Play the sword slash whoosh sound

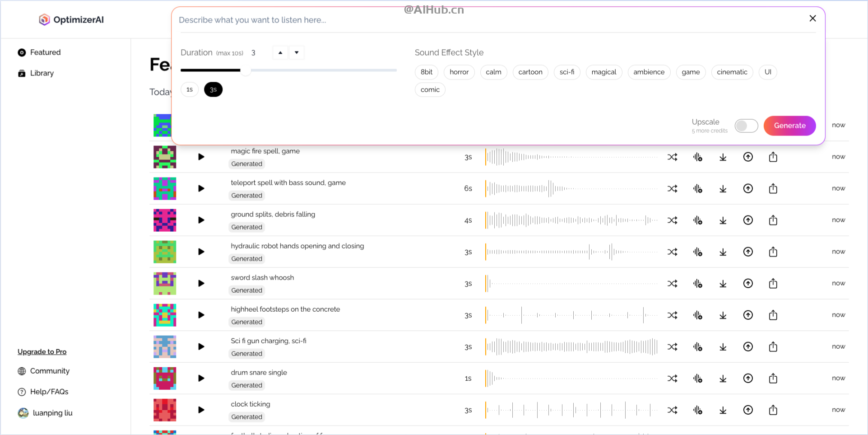[201, 284]
